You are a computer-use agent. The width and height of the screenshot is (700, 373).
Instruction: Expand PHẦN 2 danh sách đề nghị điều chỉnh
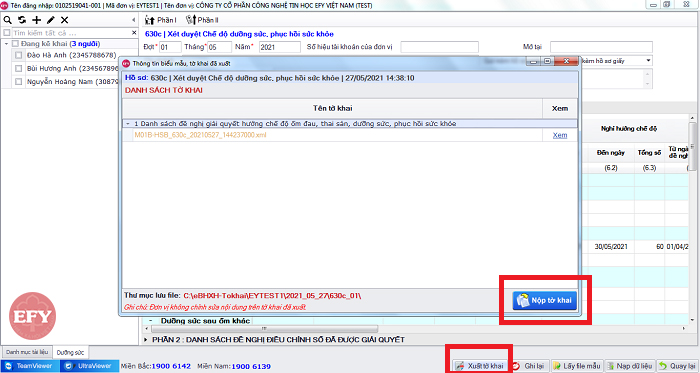coord(146,340)
